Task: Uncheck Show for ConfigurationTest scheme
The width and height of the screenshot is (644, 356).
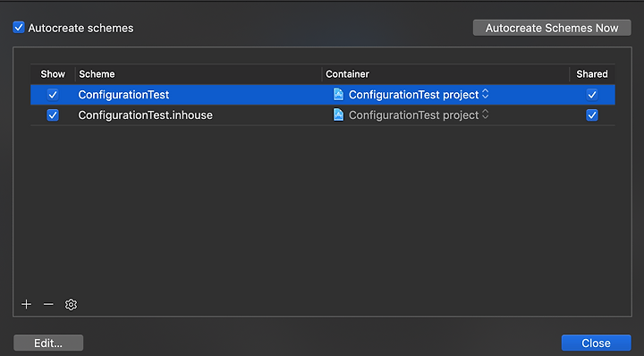Action: 53,95
